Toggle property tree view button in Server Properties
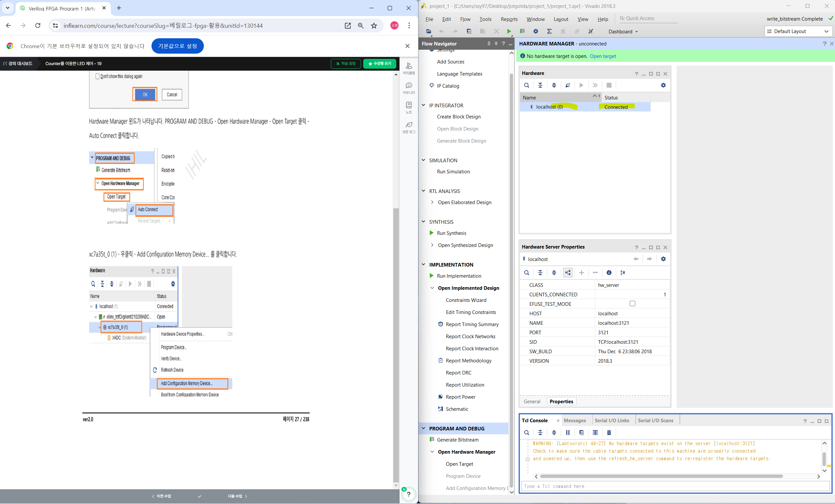835x504 pixels. [x=568, y=273]
